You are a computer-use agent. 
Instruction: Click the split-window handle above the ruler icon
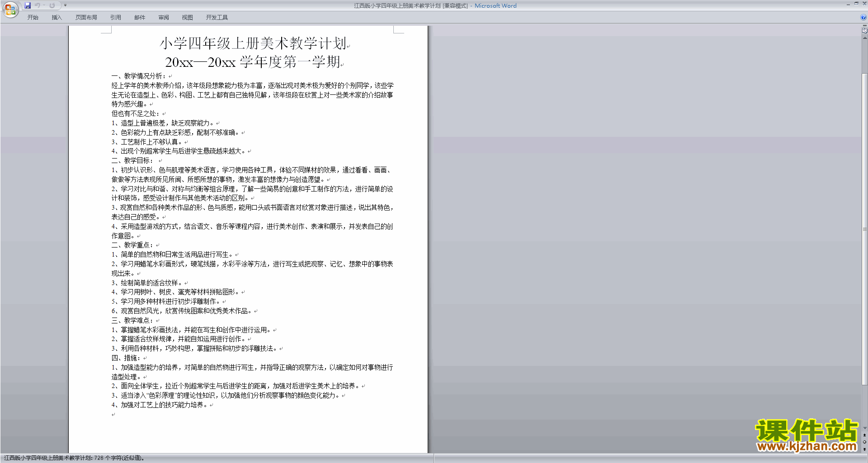click(865, 26)
